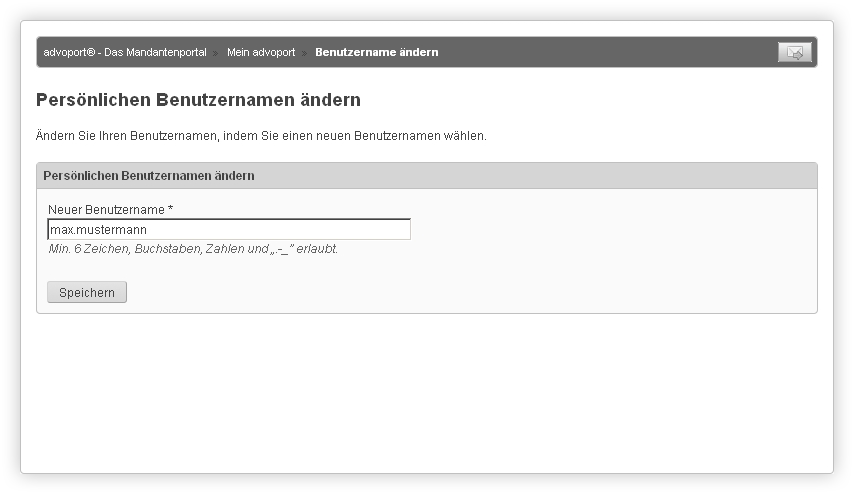The height and width of the screenshot is (494, 854).
Task: Go to Mein advoport breadcrumb
Action: 261,52
